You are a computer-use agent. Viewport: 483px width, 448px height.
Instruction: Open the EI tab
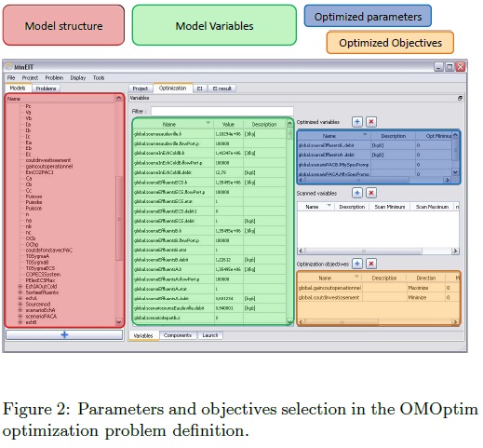200,88
